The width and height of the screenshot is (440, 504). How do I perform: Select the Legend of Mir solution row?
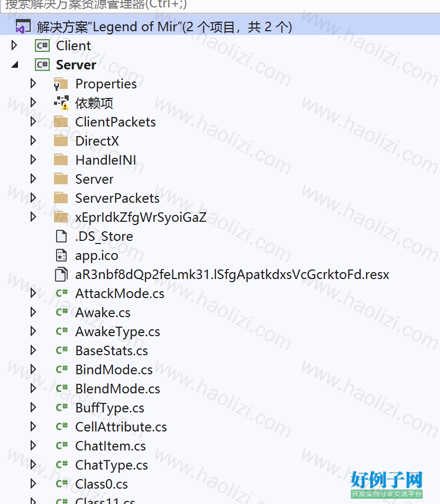pos(220,26)
